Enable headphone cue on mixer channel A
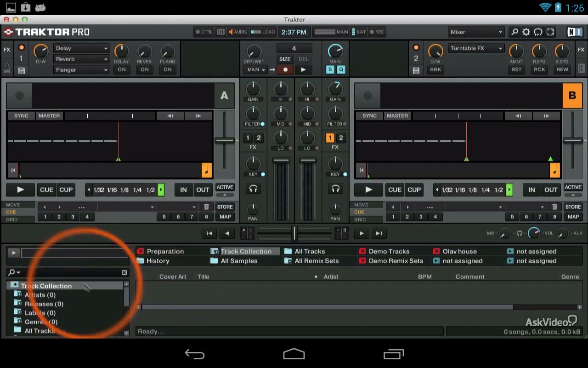 pos(253,189)
